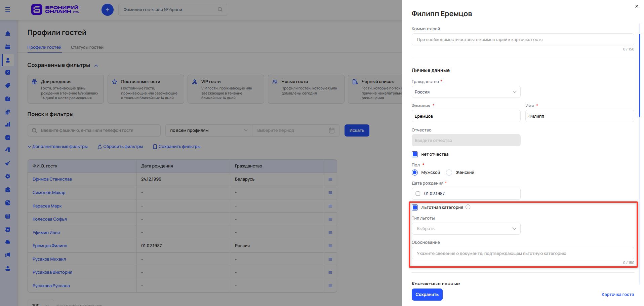Screen dimensions: 644x306
Task: Switch to the Статусы гостей tab
Action: [x=87, y=47]
